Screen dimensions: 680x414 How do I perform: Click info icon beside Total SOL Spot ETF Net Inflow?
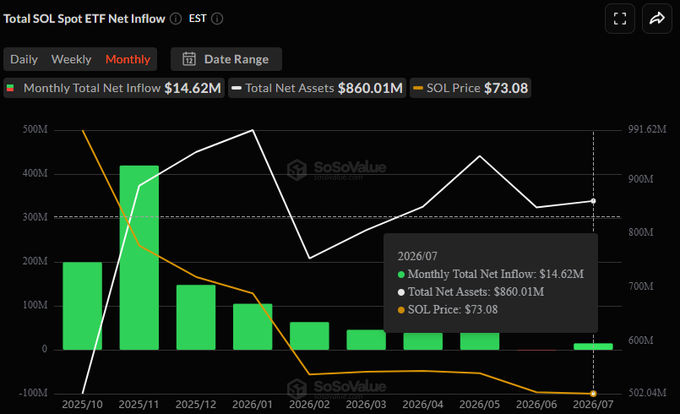click(176, 19)
